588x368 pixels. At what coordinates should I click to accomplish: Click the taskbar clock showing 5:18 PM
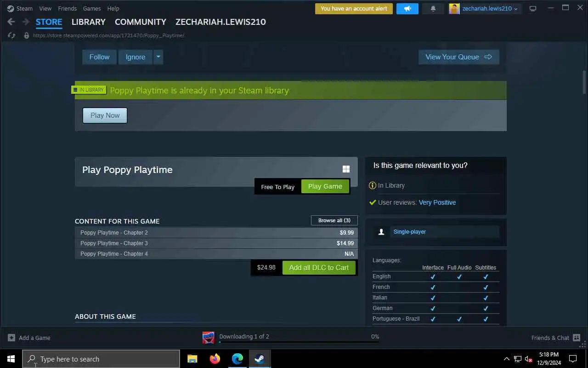tap(549, 359)
